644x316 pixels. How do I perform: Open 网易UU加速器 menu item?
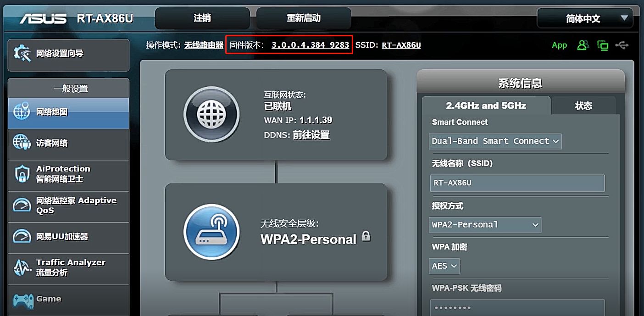pos(68,238)
